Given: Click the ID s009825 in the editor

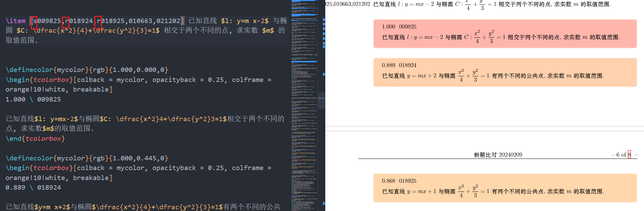Looking at the screenshot, I should pos(47,21).
